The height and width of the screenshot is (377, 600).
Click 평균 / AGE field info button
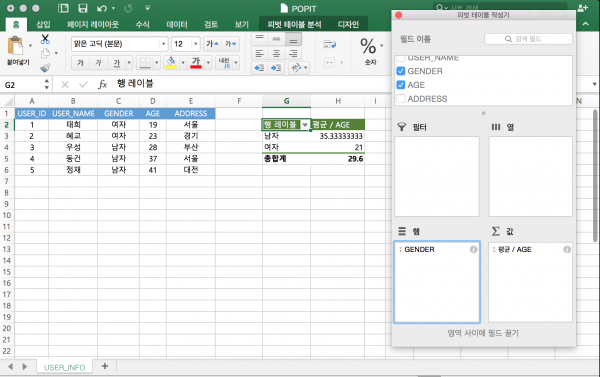[567, 250]
